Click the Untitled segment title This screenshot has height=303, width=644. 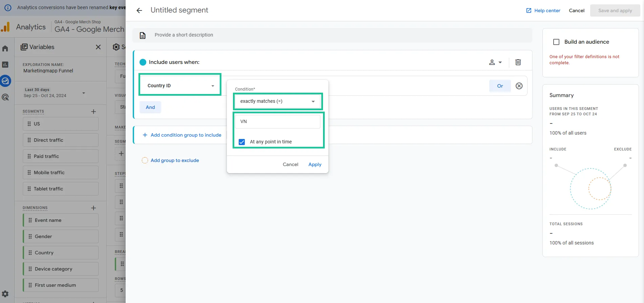179,10
